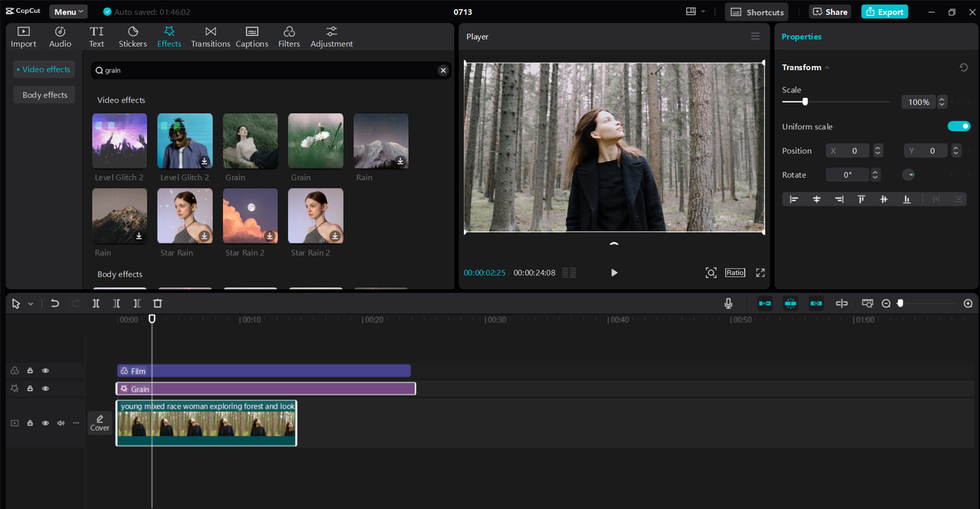
Task: Open the Import tab
Action: coord(23,37)
